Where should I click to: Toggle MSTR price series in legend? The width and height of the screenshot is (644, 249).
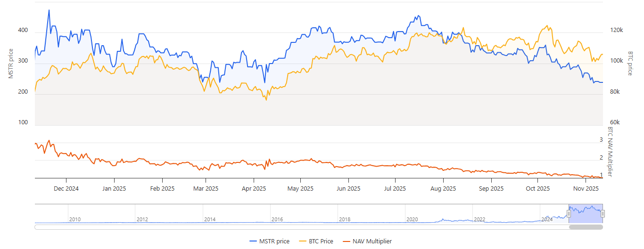tap(274, 241)
